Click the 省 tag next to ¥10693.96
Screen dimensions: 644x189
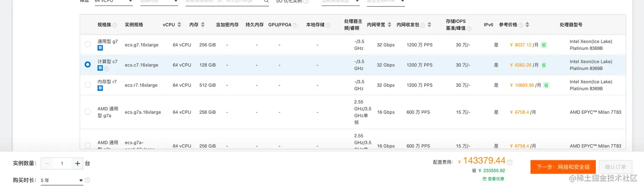pos(546,85)
